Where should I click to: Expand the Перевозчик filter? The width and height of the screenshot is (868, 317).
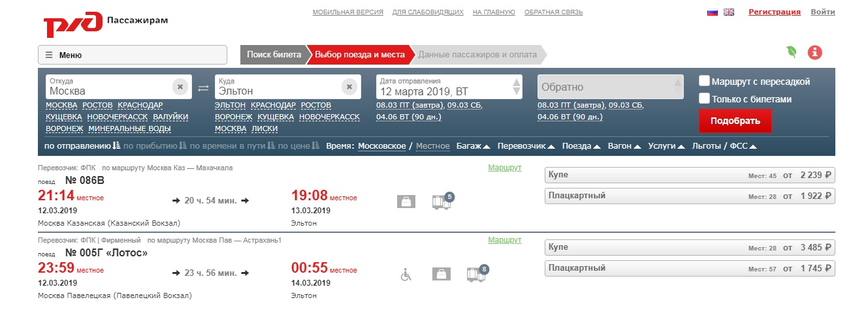click(526, 146)
